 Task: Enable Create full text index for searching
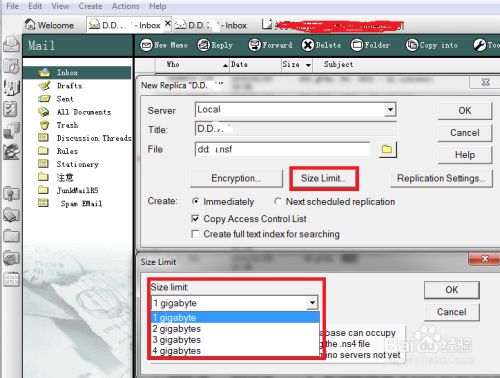(x=196, y=234)
